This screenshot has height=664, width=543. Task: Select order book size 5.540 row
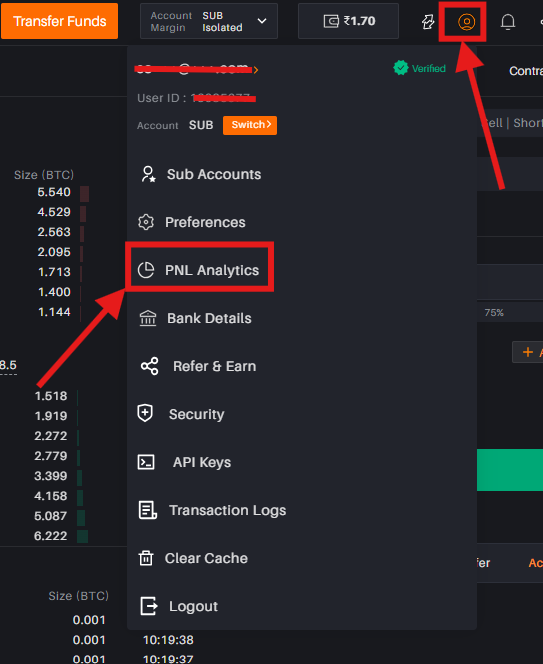[x=54, y=192]
